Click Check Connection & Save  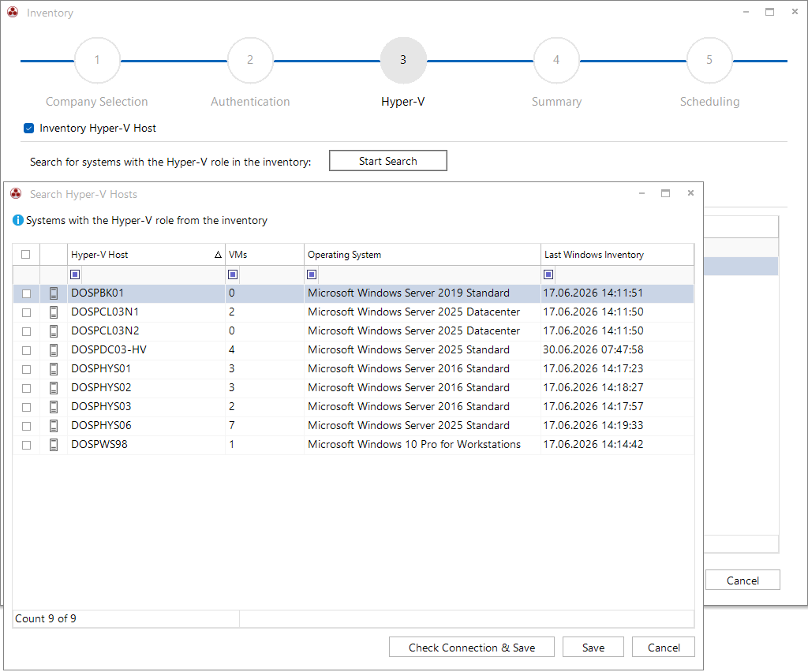point(472,648)
